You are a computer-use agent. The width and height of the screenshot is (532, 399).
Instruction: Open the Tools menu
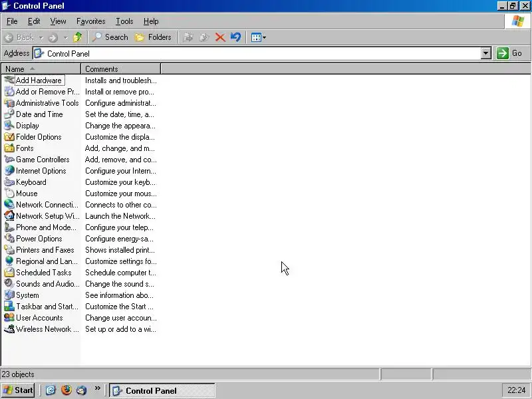124,21
